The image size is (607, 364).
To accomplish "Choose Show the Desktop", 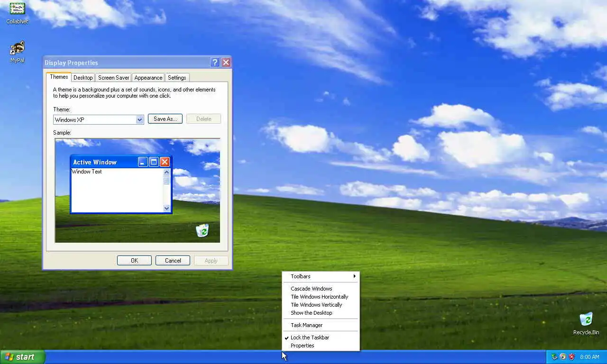I will (x=321, y=313).
